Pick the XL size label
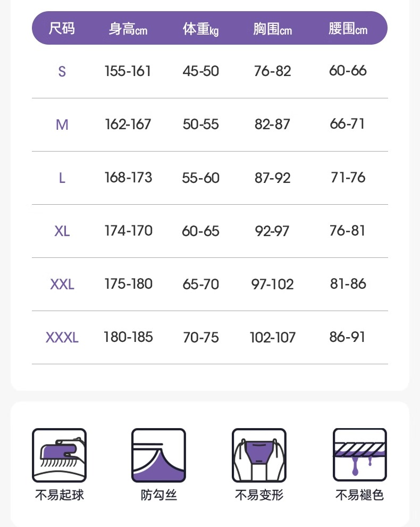The width and height of the screenshot is (420, 527). [62, 231]
